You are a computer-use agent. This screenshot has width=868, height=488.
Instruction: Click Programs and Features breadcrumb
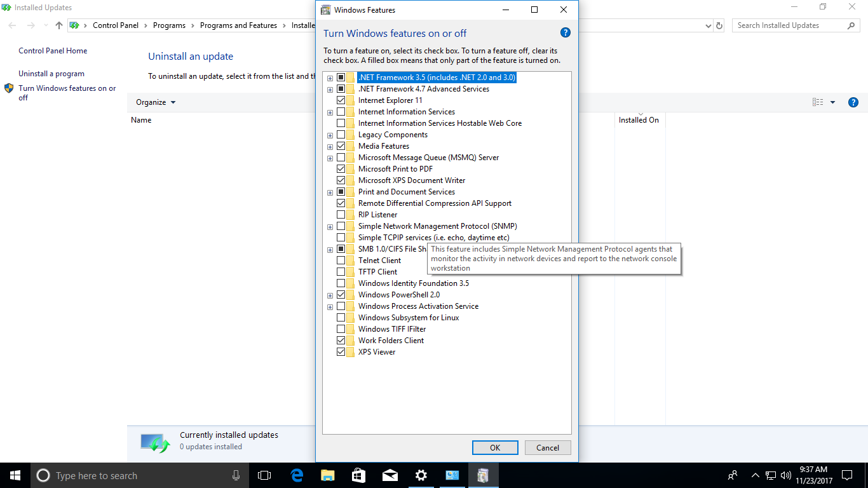(238, 25)
